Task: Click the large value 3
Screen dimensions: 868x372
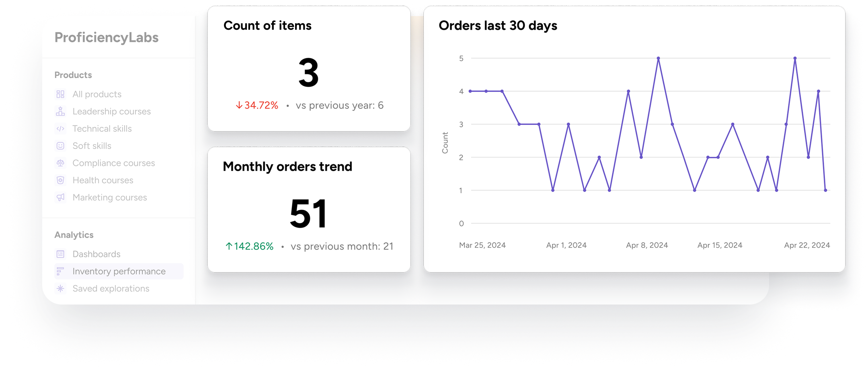Action: click(309, 73)
